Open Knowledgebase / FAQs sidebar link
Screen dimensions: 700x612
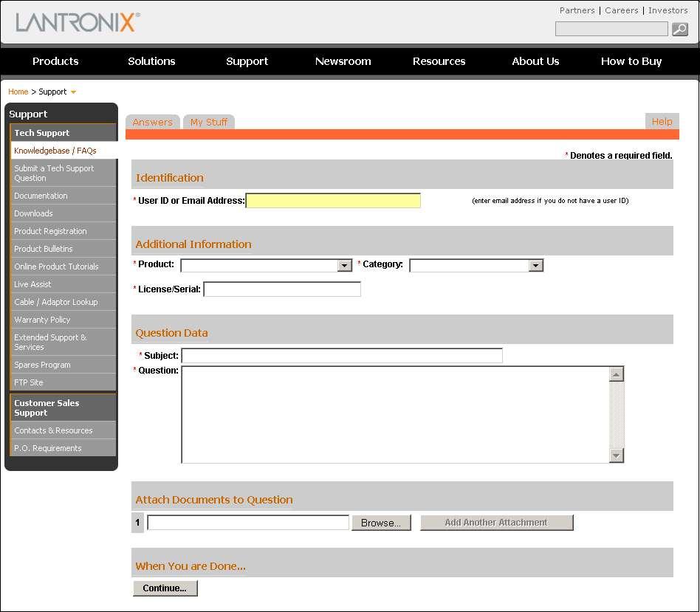(55, 151)
